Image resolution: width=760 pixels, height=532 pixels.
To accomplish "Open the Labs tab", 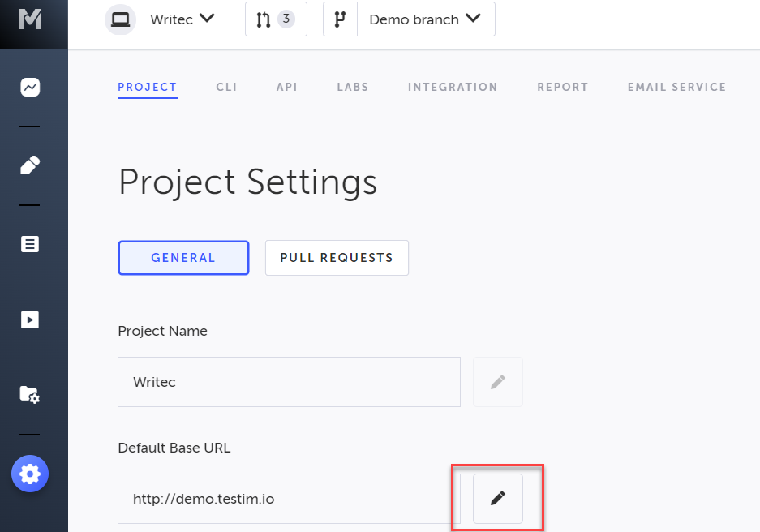I will (353, 87).
